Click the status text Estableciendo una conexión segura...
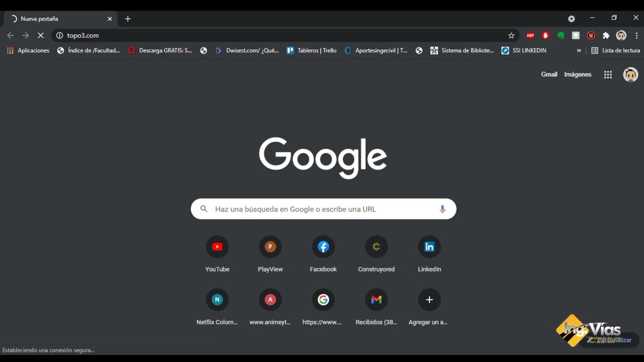This screenshot has height=362, width=644. (x=48, y=350)
